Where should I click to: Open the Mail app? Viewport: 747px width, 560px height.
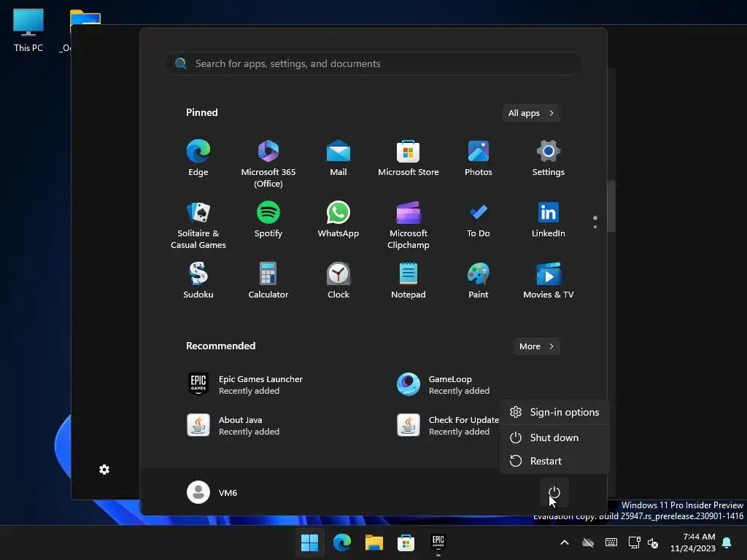[338, 158]
